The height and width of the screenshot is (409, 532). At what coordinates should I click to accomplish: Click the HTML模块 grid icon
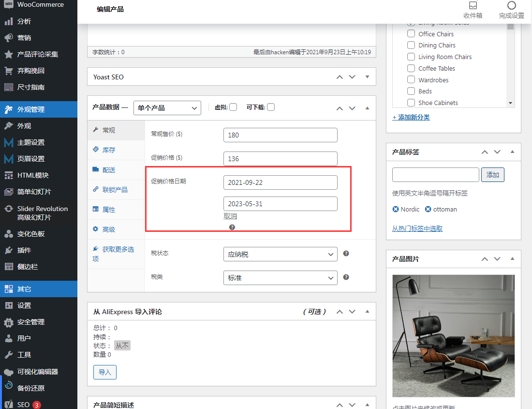coord(9,175)
